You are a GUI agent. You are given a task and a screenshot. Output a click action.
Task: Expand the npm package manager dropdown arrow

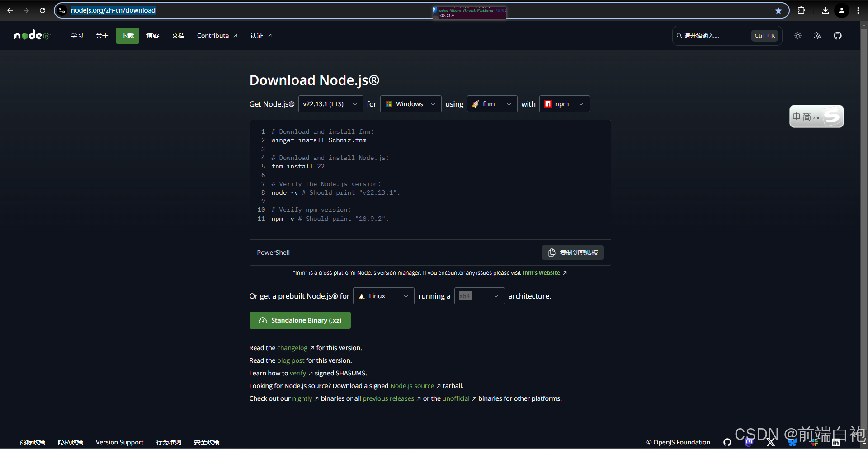click(581, 104)
